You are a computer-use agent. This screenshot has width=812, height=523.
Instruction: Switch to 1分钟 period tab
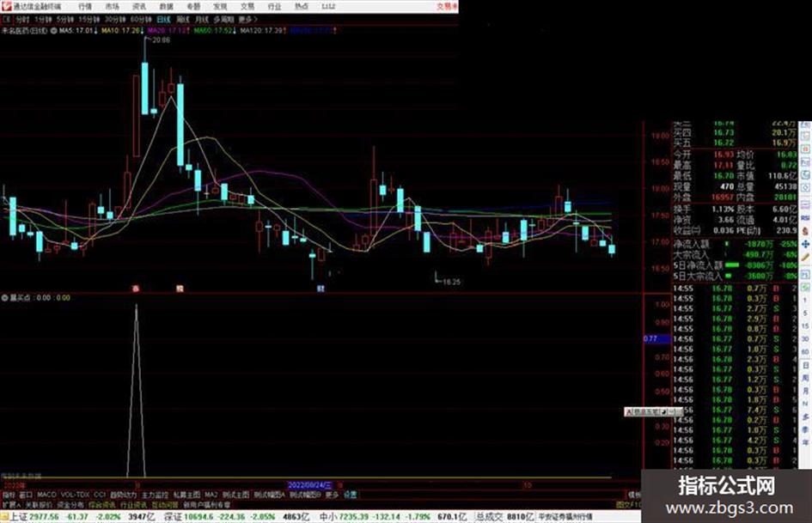click(x=43, y=20)
